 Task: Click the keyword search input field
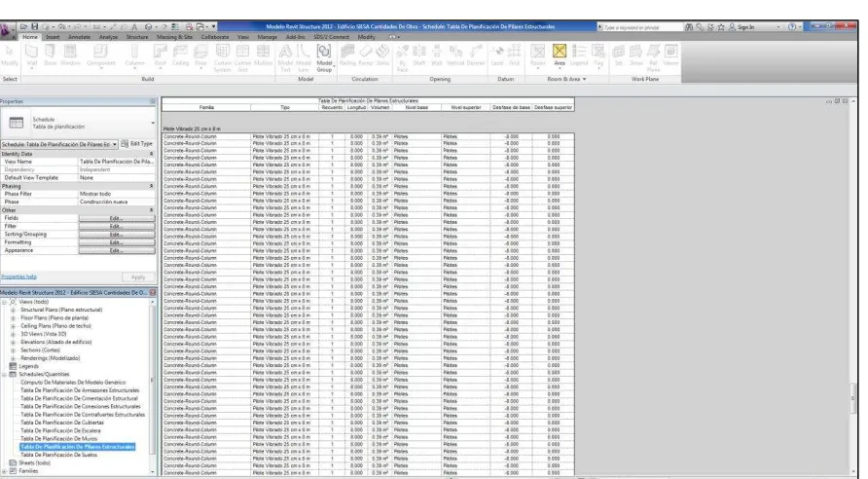pos(642,27)
